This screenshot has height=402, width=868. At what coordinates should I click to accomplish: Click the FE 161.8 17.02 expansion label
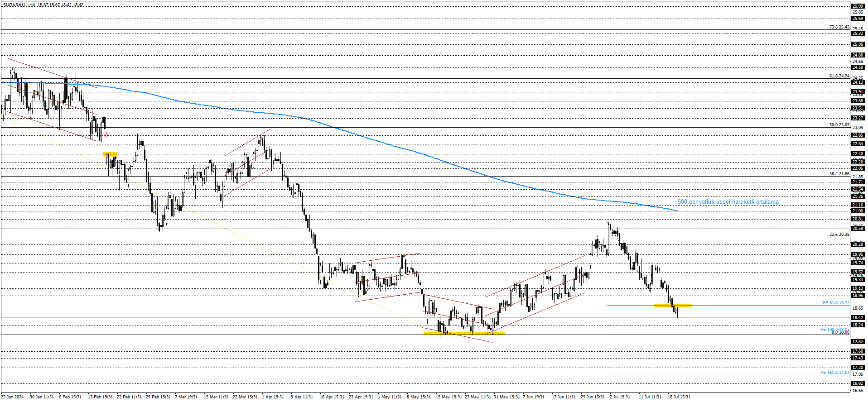835,373
